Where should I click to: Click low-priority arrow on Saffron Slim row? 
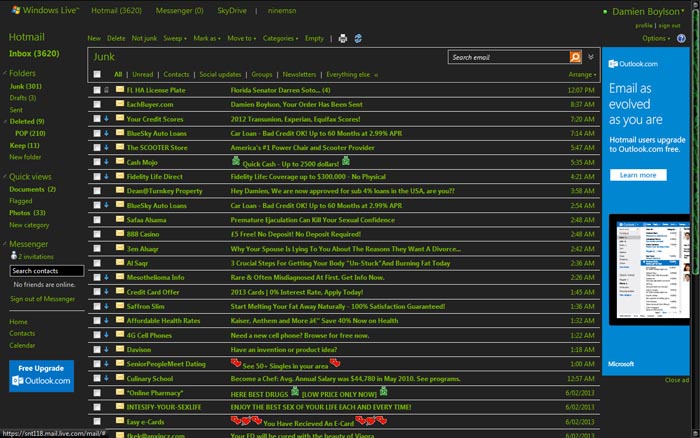click(106, 306)
